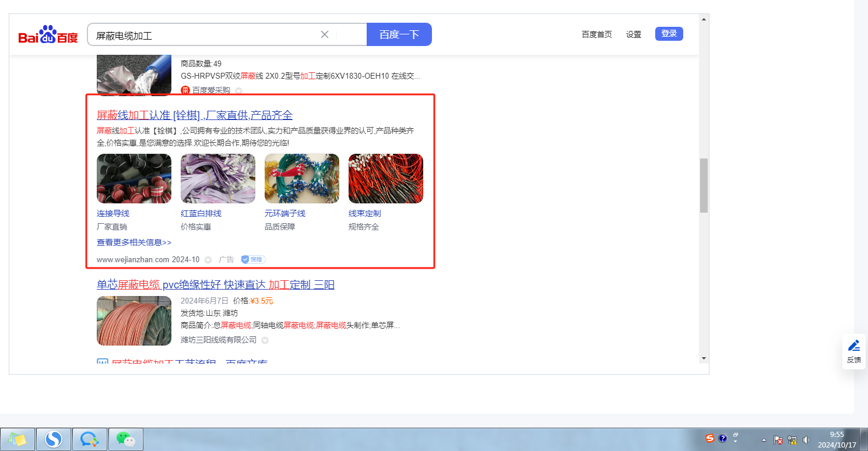Open the copper cable reel thumbnail

(134, 321)
